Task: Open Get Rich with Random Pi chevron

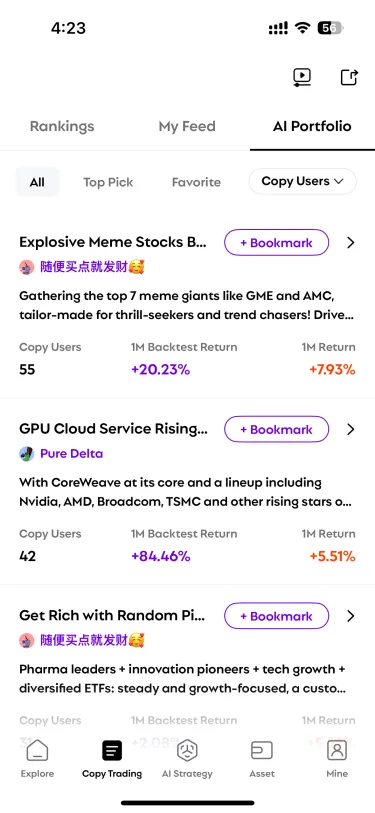Action: coord(351,616)
